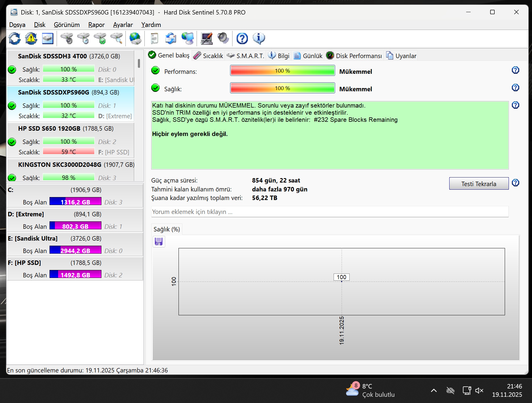Image resolution: width=532 pixels, height=403 pixels.
Task: Switch to the S.M.A.R.T. tab
Action: (x=245, y=56)
